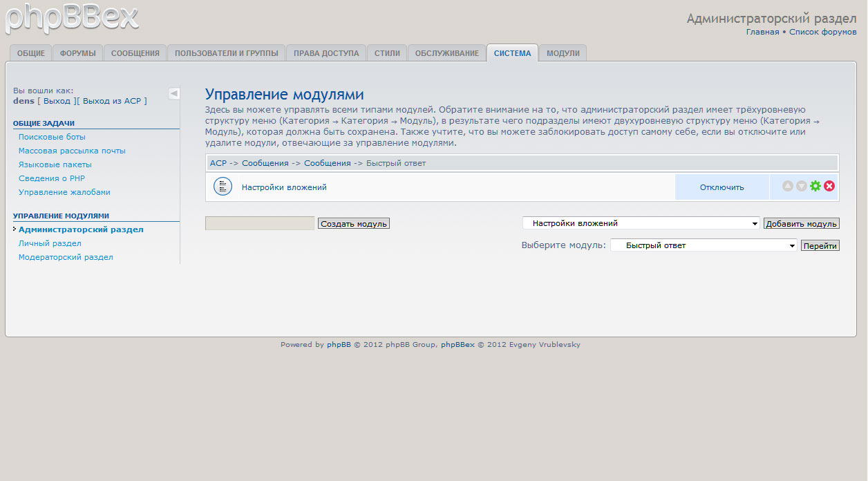Click the module document icon beside Настройки вложений

click(x=223, y=187)
